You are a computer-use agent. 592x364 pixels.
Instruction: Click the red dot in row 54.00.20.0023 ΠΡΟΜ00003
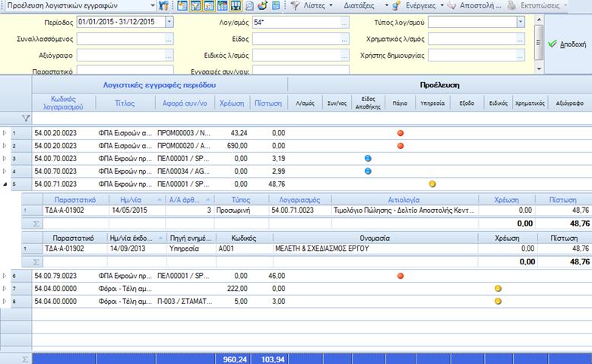pyautogui.click(x=400, y=133)
